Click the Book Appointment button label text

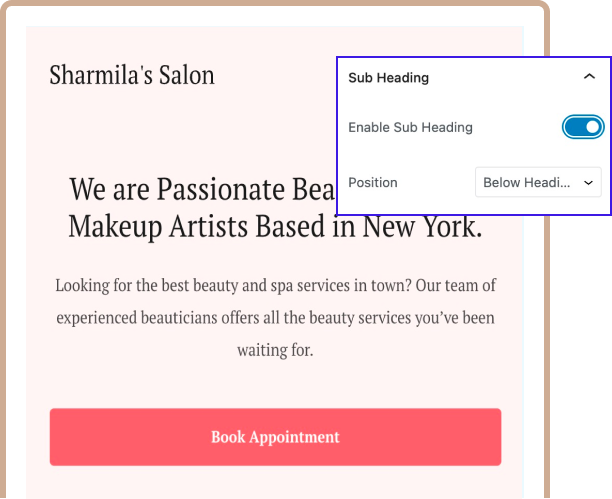pyautogui.click(x=275, y=437)
